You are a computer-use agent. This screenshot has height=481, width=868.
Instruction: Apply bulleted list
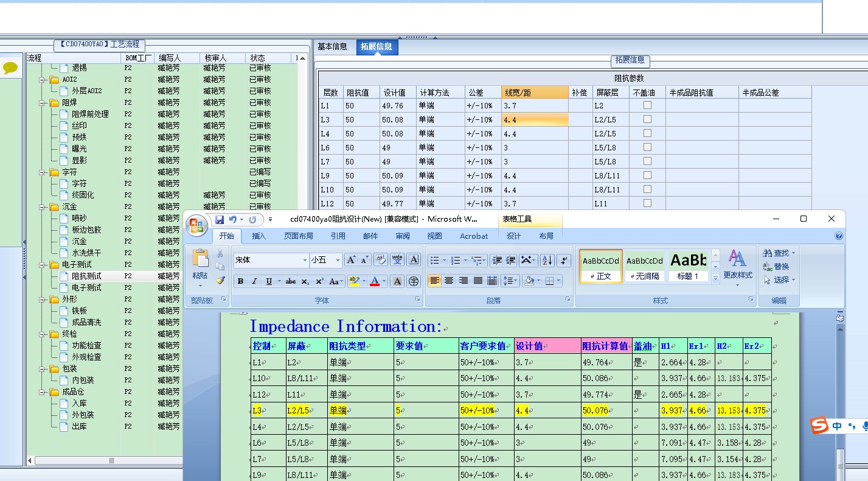click(435, 260)
